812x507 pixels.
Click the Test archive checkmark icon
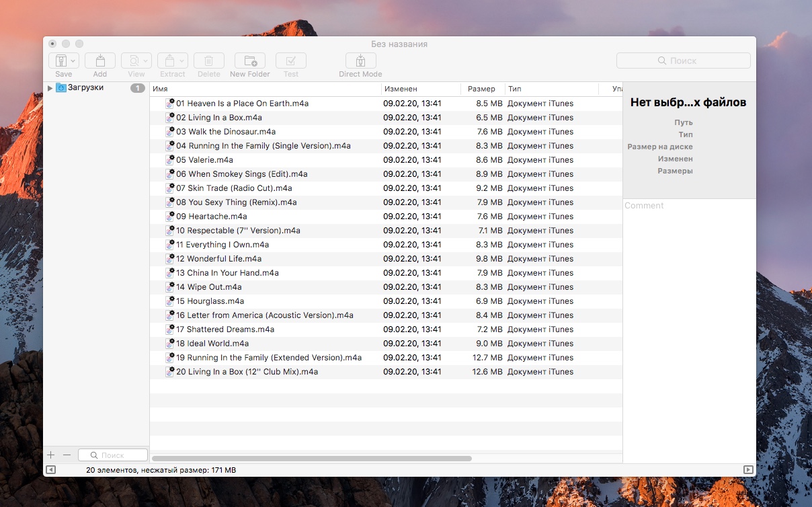click(x=291, y=61)
